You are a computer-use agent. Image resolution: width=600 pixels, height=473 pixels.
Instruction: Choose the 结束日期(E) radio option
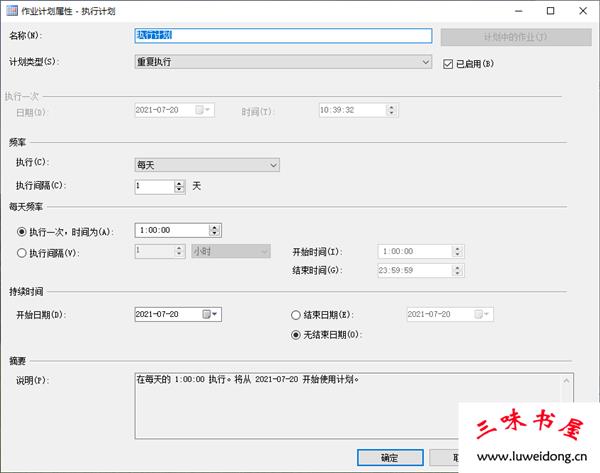[x=295, y=314]
